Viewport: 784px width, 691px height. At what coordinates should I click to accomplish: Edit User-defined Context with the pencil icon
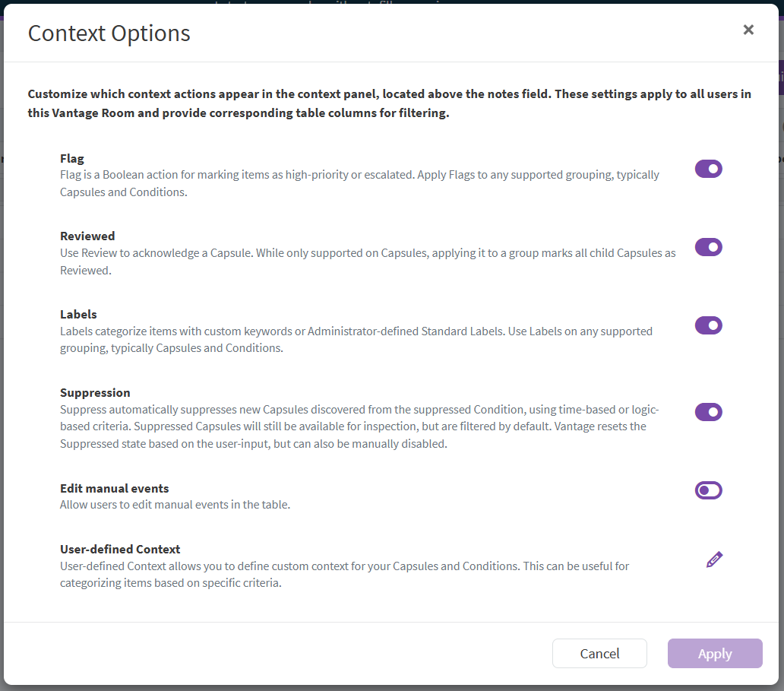(x=714, y=560)
